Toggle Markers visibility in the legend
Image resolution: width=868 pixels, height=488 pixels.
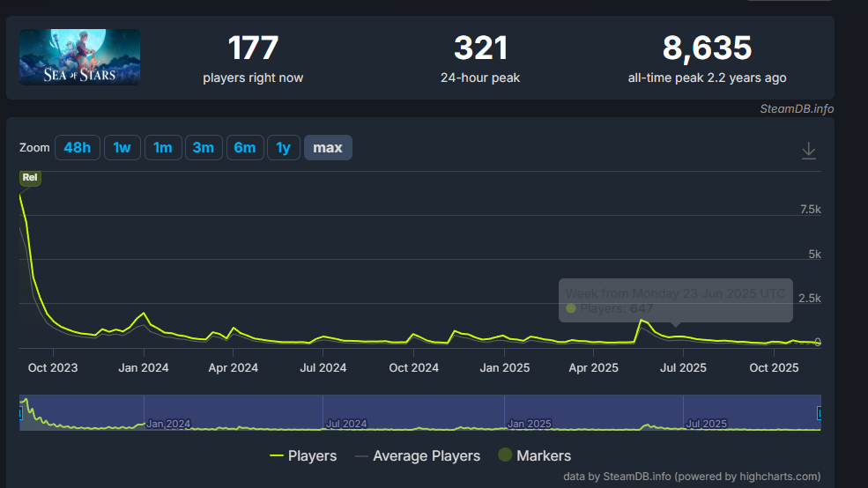click(x=534, y=455)
